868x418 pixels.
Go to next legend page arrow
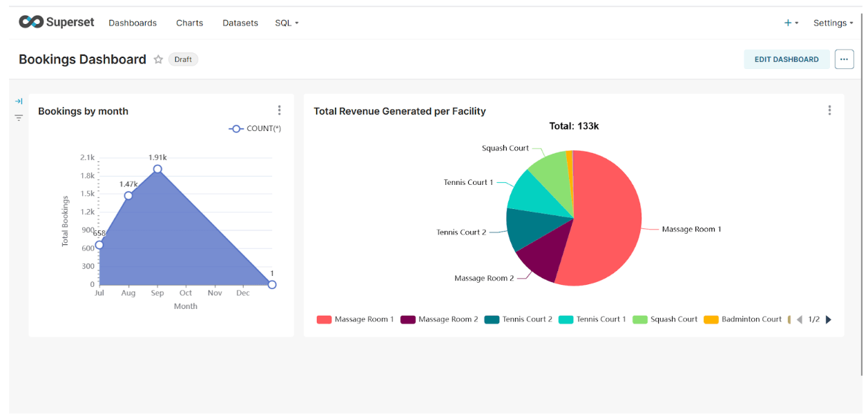point(829,319)
